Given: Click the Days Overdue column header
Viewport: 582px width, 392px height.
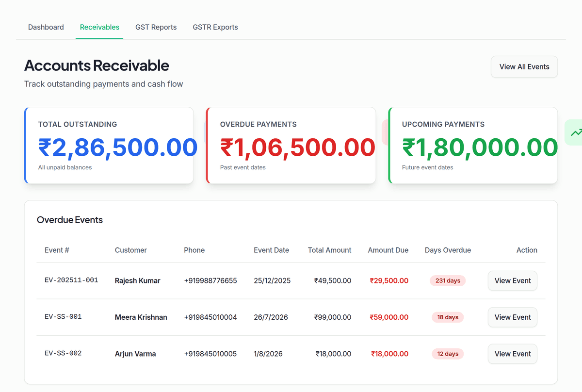Looking at the screenshot, I should point(448,250).
